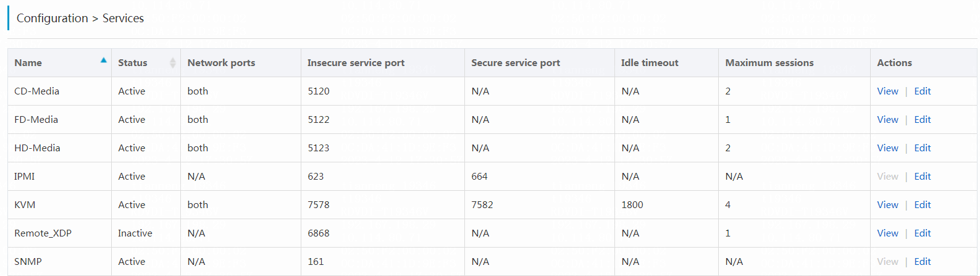980x276 pixels.
Task: View the FD-Media service
Action: click(887, 119)
